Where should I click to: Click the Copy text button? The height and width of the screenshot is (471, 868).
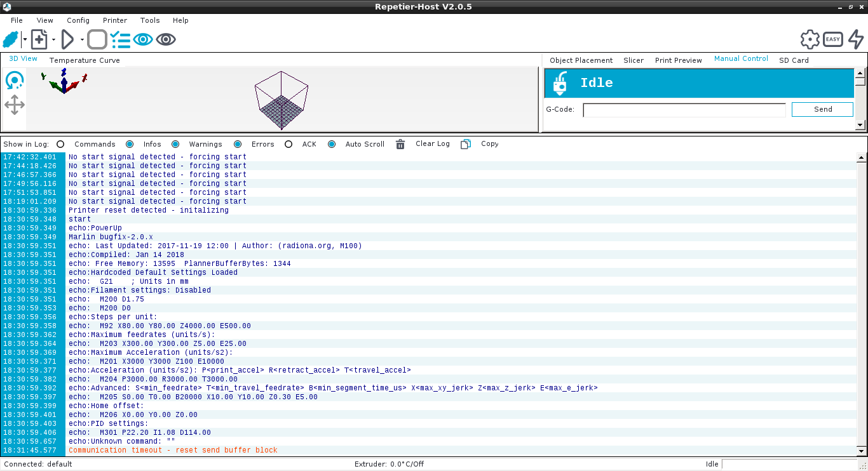click(490, 143)
